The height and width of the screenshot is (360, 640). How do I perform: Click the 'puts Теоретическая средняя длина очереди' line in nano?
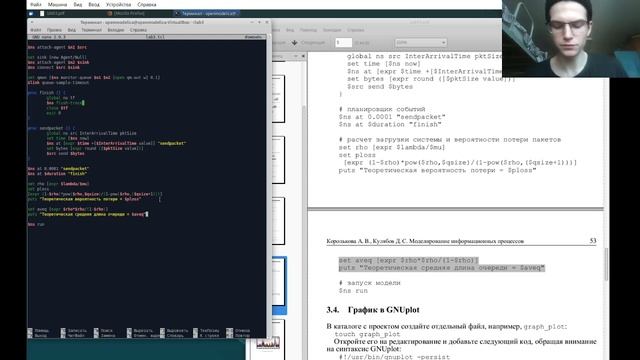(x=87, y=214)
